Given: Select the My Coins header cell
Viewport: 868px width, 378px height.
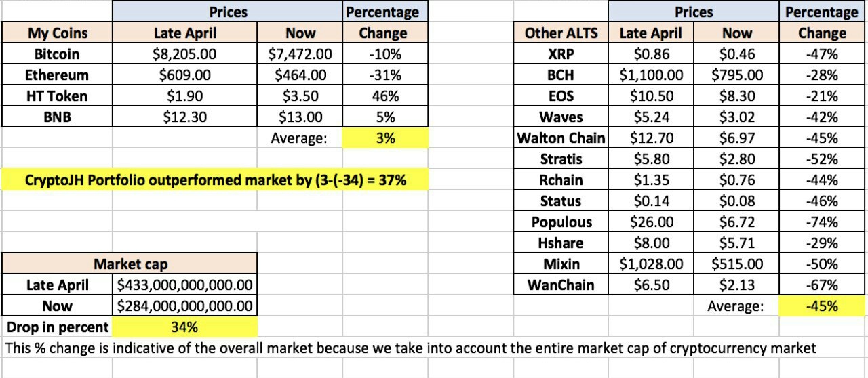Looking at the screenshot, I should coord(57,33).
